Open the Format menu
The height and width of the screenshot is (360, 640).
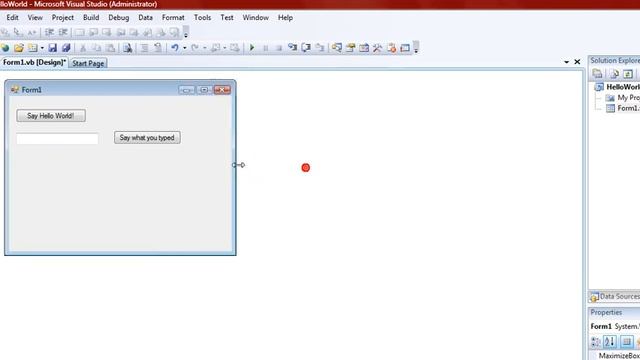[173, 18]
